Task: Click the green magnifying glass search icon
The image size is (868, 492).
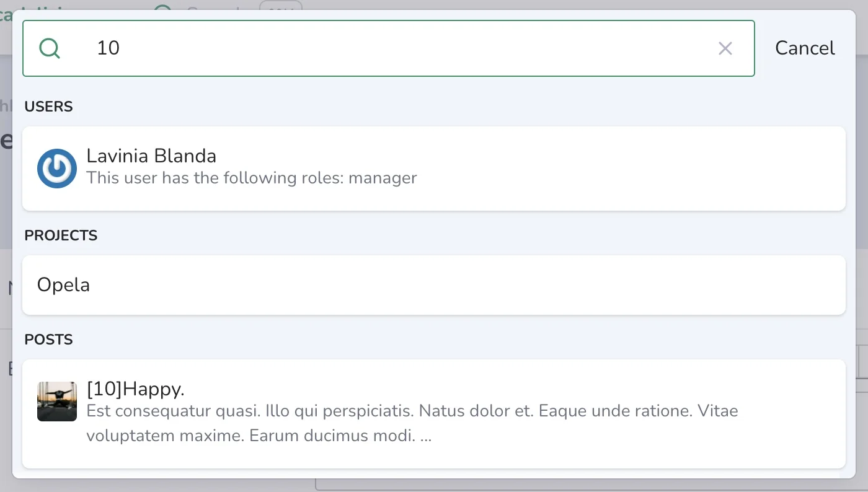Action: (50, 48)
